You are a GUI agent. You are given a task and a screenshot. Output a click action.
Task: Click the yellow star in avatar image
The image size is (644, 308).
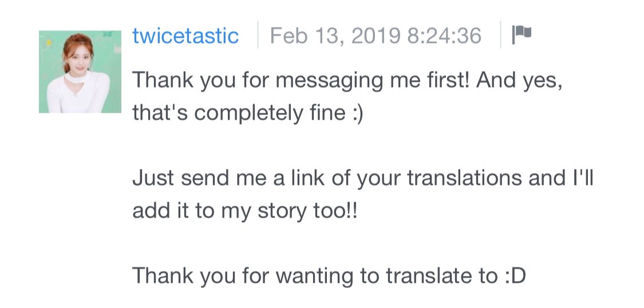pyautogui.click(x=49, y=42)
